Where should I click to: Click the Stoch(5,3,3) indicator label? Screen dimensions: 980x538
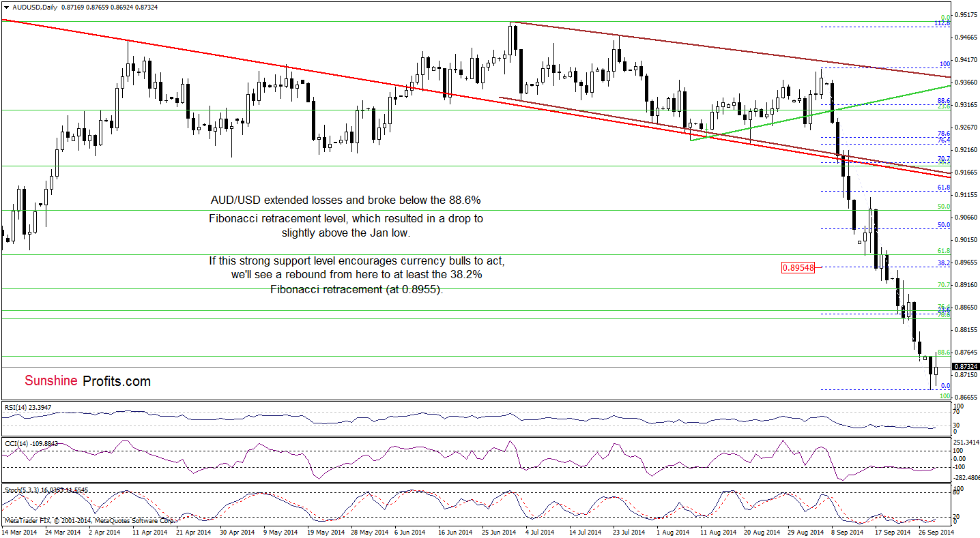[45, 490]
